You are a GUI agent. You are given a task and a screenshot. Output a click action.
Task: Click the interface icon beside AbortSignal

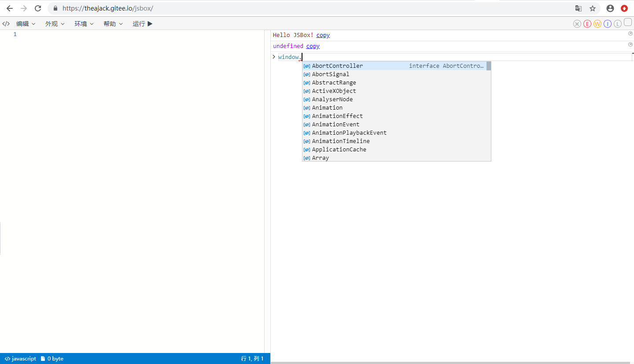tap(307, 74)
